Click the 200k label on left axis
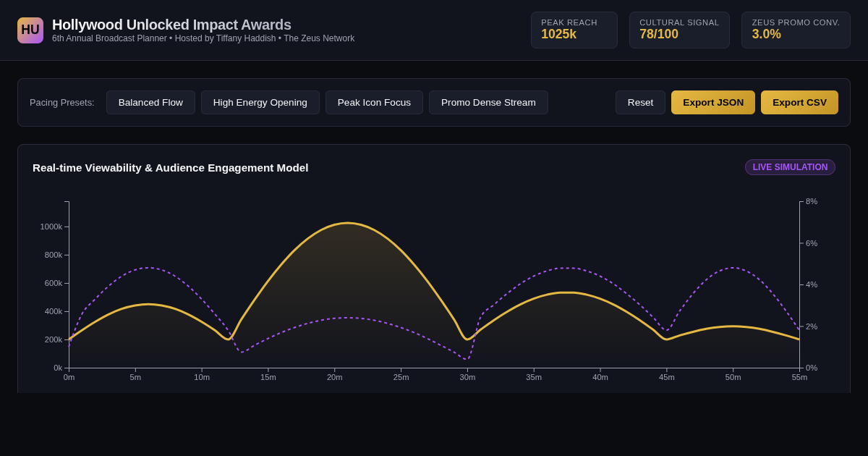Screen dimensions: 868x456 coord(54,339)
